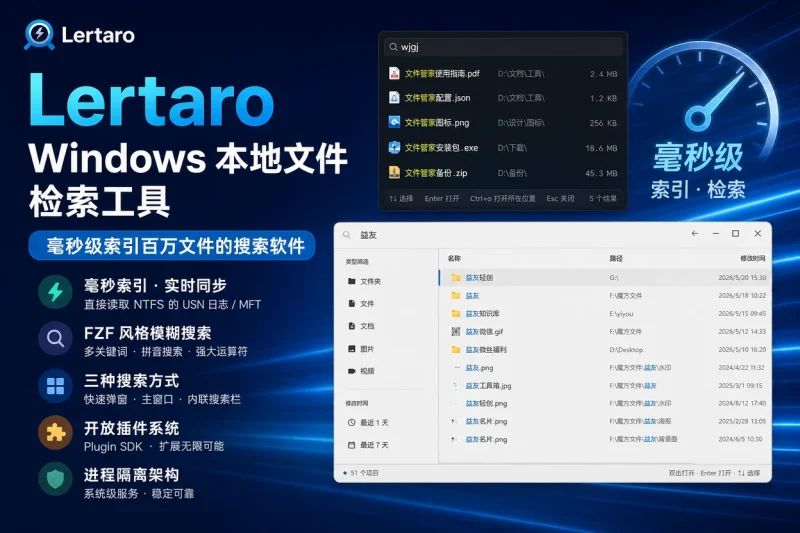Click the QR thumbnail icon of 益友微信.gif
Screen dimensions: 800x533
[456, 332]
